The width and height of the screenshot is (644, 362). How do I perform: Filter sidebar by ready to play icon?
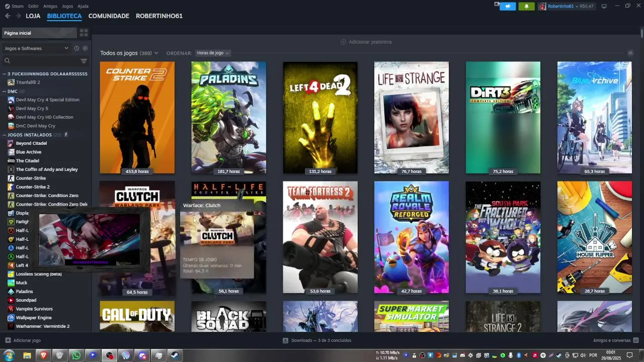tap(85, 48)
